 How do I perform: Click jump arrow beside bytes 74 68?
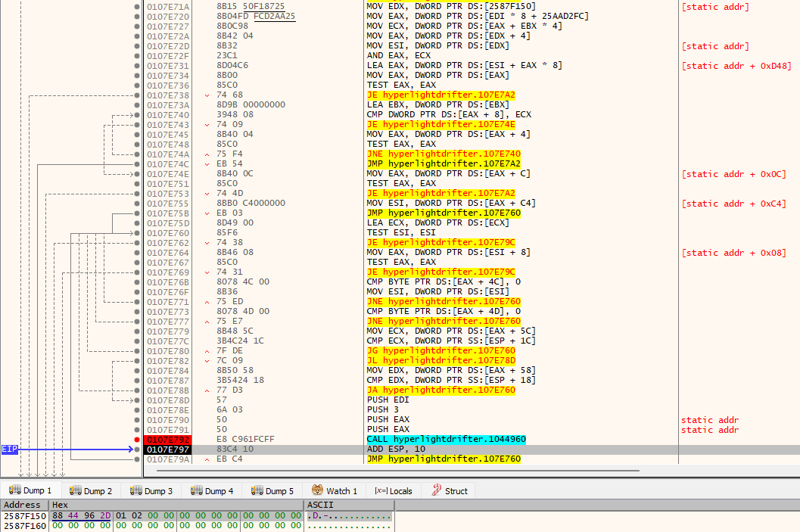point(208,95)
